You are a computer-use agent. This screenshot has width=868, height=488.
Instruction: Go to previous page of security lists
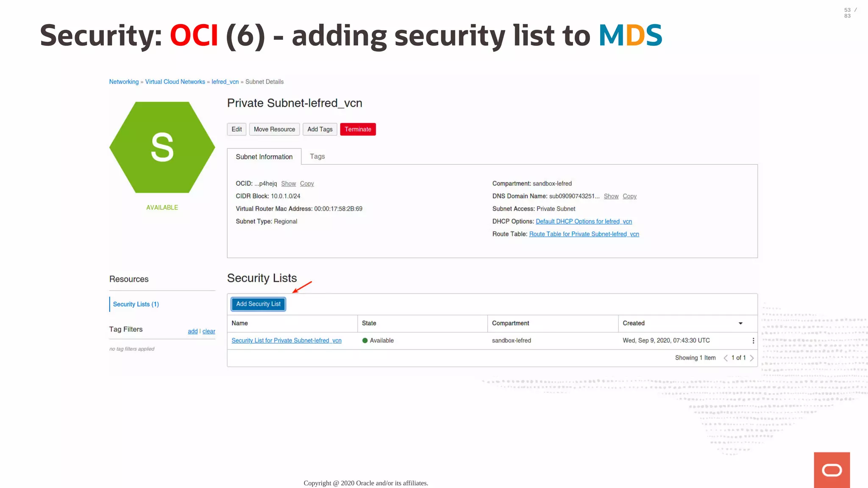pyautogui.click(x=726, y=358)
